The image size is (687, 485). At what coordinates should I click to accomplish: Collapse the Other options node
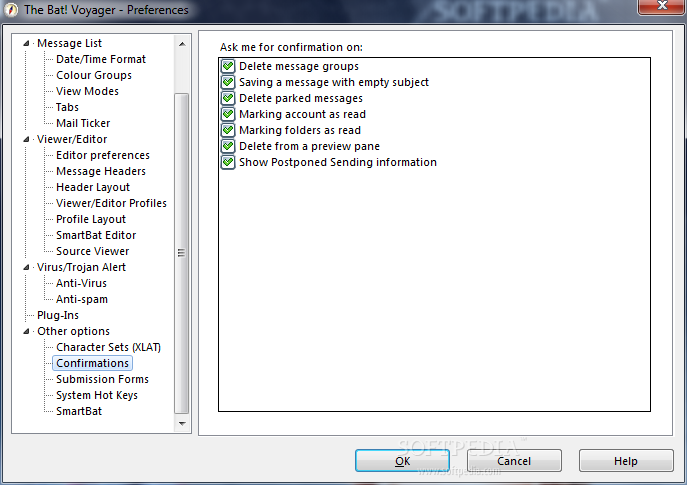click(x=26, y=331)
